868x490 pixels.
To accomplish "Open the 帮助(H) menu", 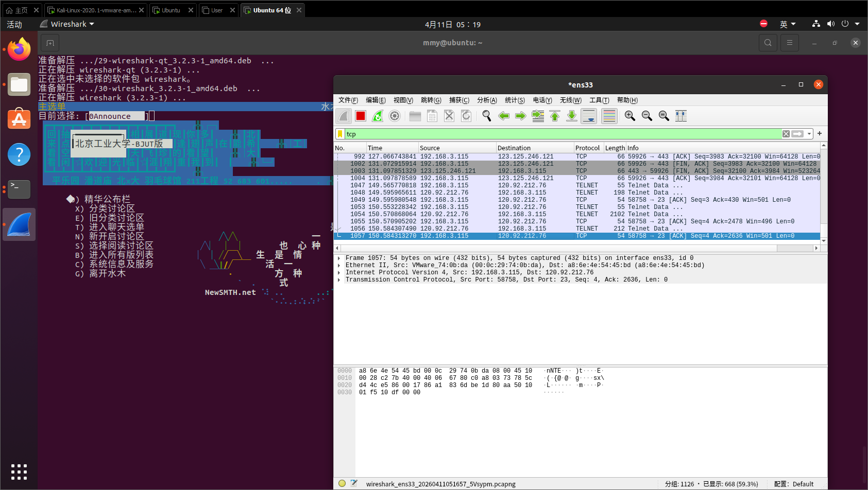I will coord(627,100).
